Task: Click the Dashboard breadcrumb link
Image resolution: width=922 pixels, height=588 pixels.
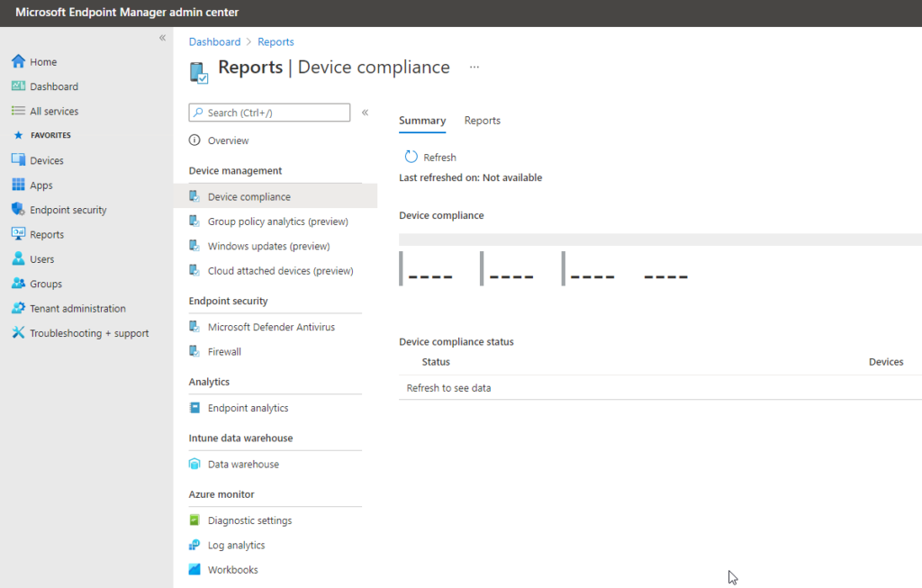Action: click(x=214, y=41)
